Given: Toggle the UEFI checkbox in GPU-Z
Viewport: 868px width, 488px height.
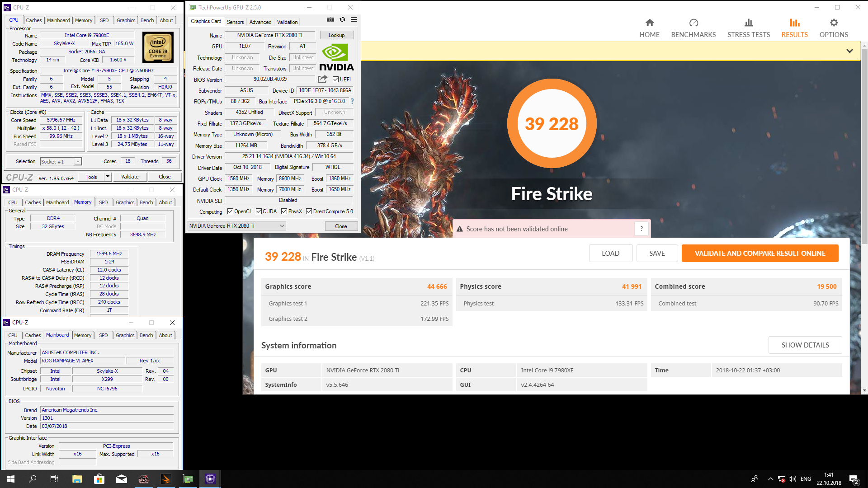Looking at the screenshot, I should pyautogui.click(x=335, y=80).
